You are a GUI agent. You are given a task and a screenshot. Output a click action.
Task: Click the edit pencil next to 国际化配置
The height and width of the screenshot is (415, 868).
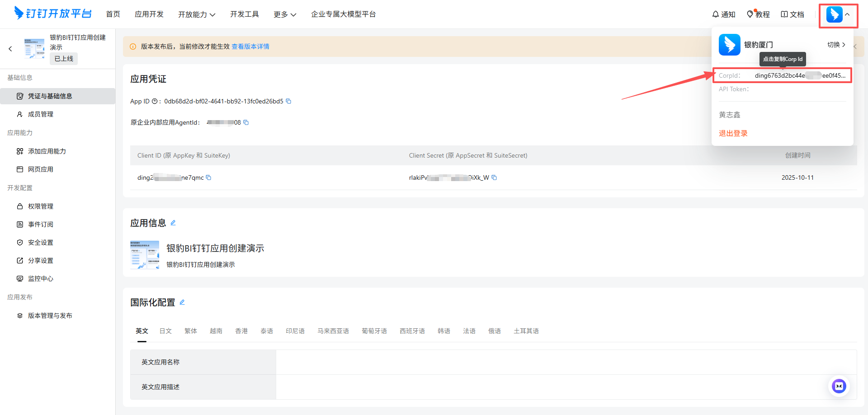[182, 302]
